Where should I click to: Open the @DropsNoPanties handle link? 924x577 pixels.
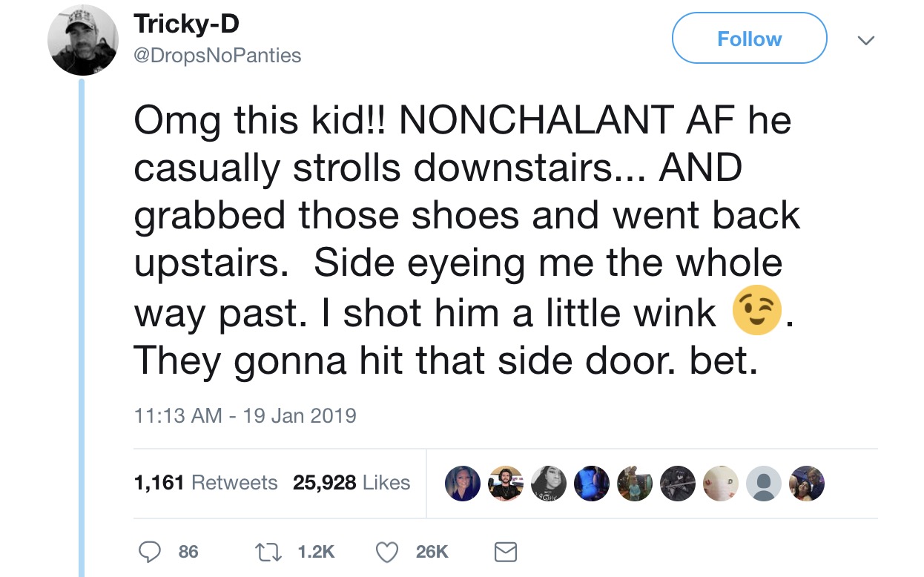click(x=217, y=56)
